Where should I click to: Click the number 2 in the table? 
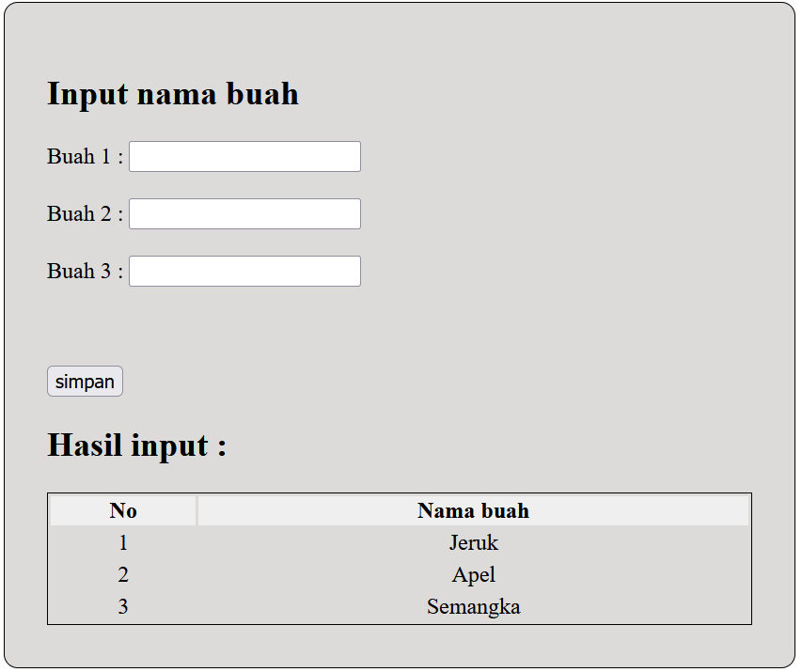(122, 574)
